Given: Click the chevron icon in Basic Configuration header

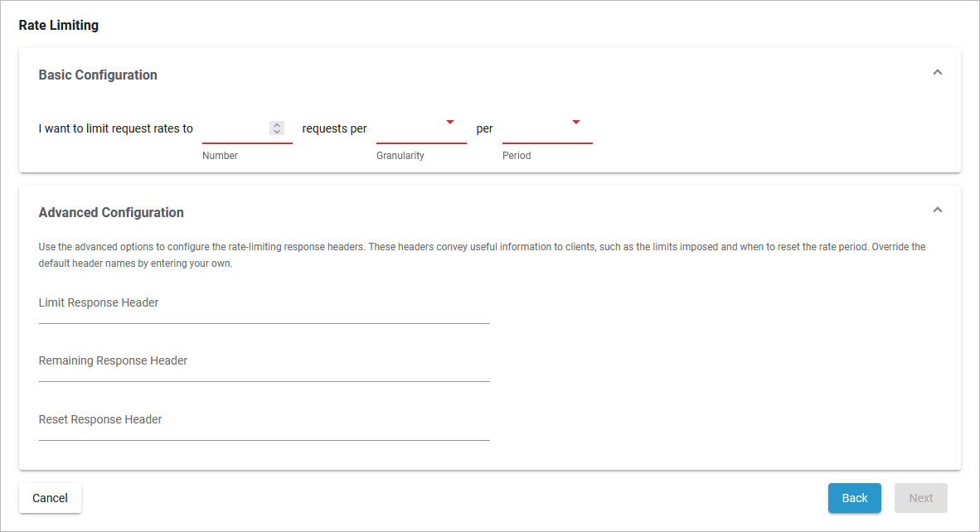Looking at the screenshot, I should pyautogui.click(x=937, y=72).
